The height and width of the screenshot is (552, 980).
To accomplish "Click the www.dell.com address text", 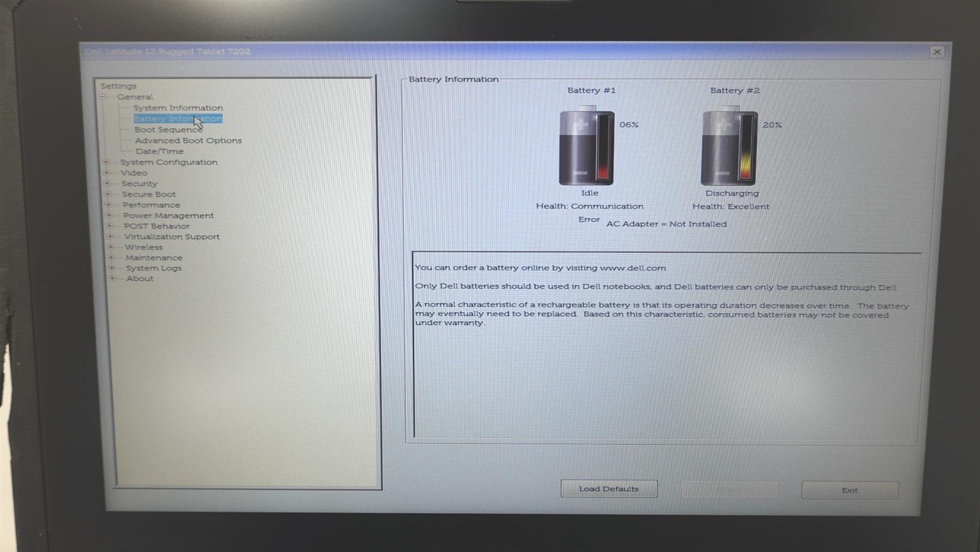I will pos(633,268).
